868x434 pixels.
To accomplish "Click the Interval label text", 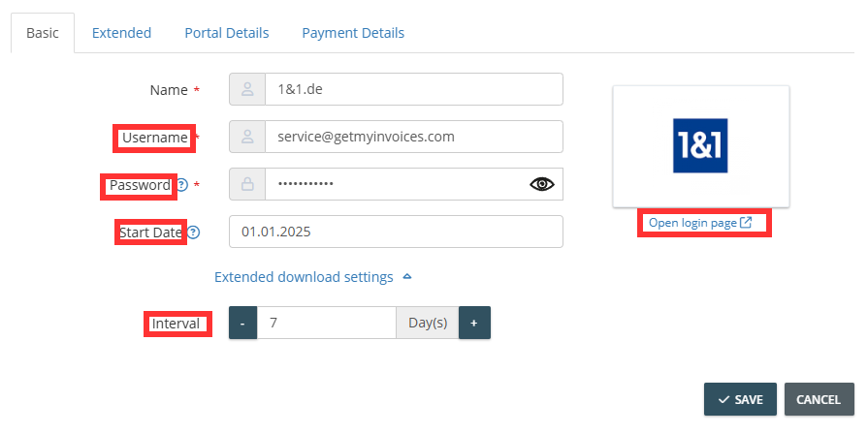I will (x=177, y=324).
